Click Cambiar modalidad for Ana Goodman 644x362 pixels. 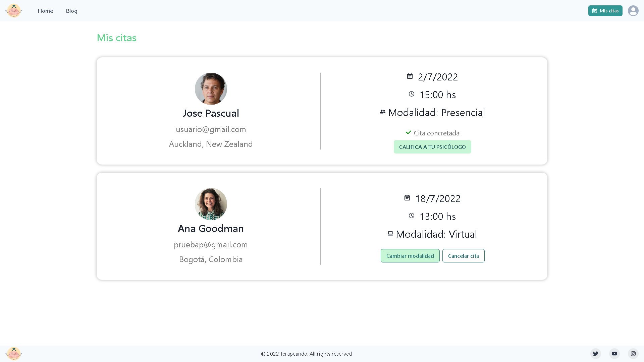point(410,255)
